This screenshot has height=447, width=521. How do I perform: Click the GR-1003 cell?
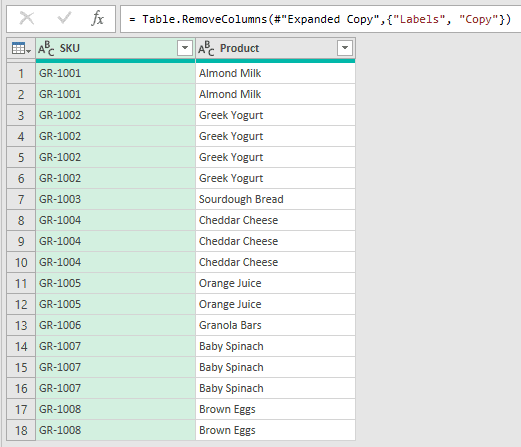[115, 199]
